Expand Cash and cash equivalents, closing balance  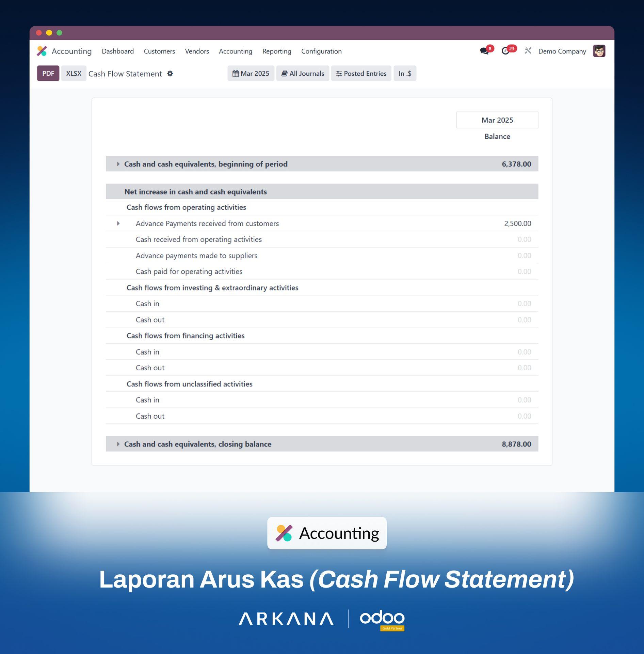click(118, 444)
